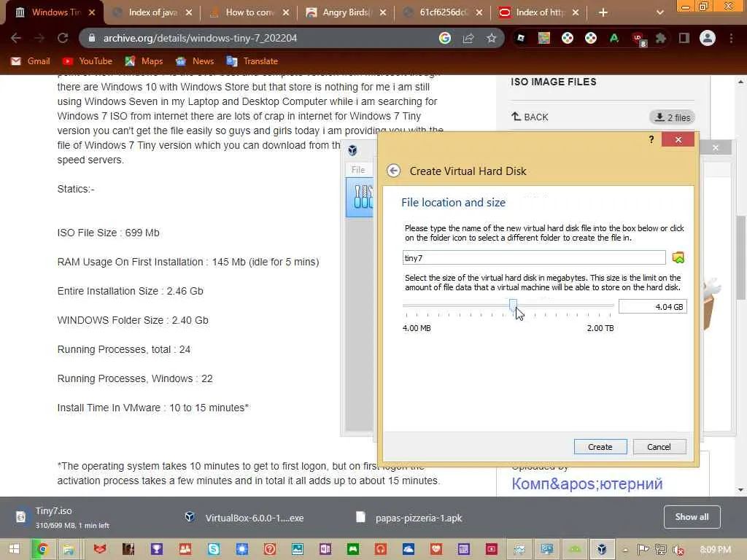Click the 2 files download badge
Viewport: 747px width, 560px height.
672,117
